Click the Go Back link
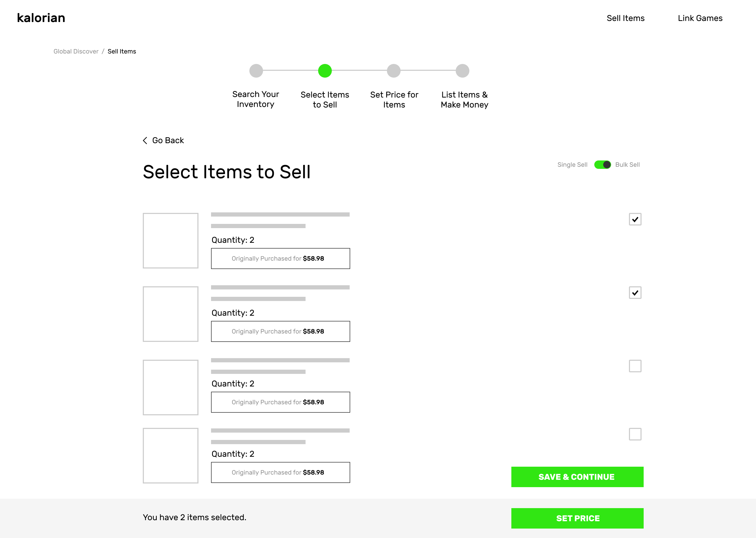The width and height of the screenshot is (756, 538). pyautogui.click(x=168, y=141)
